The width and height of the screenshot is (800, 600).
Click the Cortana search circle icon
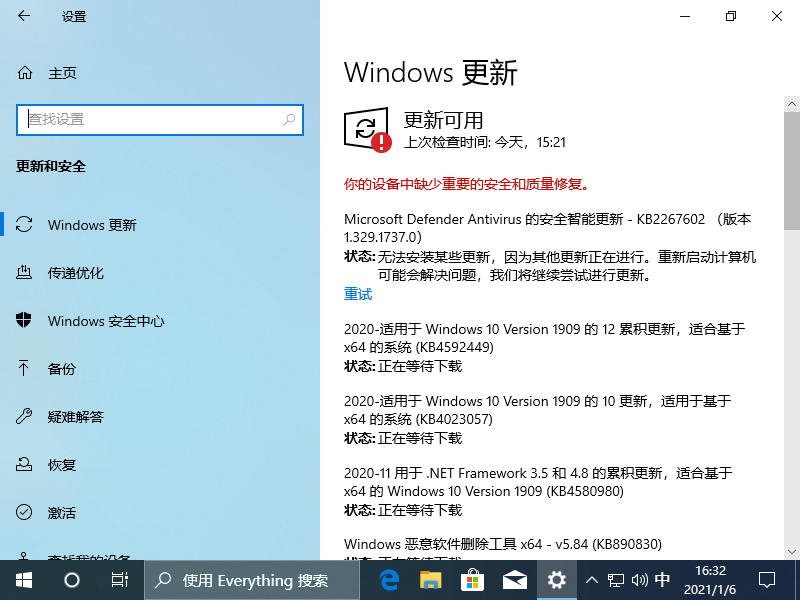70,580
